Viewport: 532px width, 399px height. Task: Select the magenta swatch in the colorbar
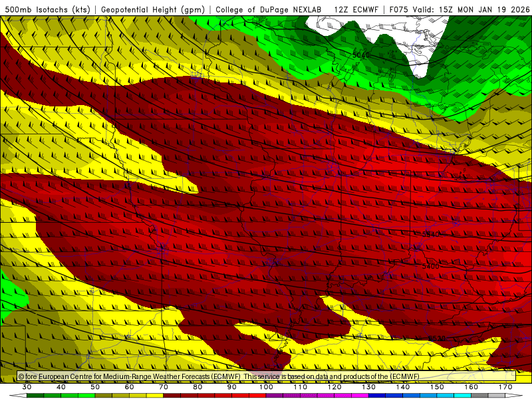point(360,396)
